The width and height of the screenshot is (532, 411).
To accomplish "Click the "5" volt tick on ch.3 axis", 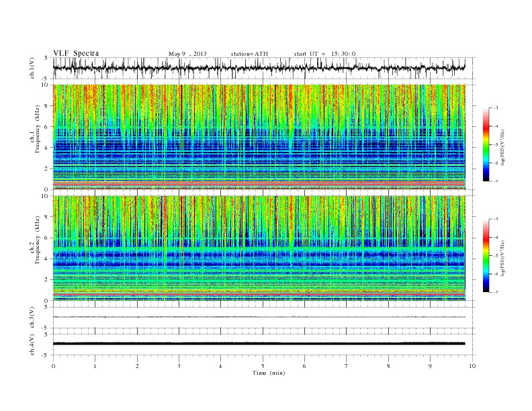I will tap(47, 307).
